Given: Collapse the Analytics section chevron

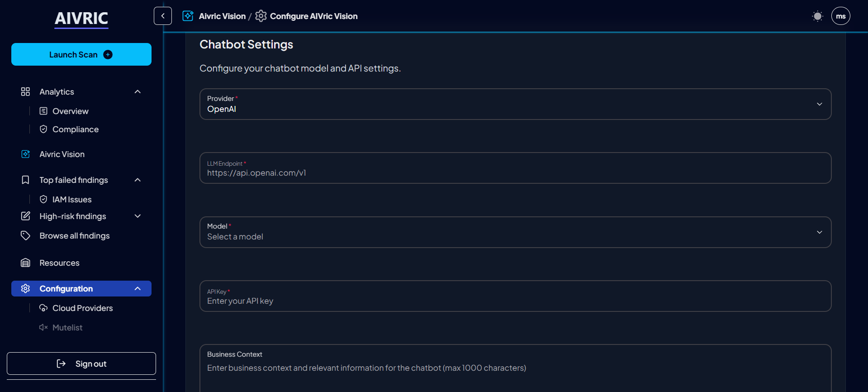Looking at the screenshot, I should click(138, 92).
